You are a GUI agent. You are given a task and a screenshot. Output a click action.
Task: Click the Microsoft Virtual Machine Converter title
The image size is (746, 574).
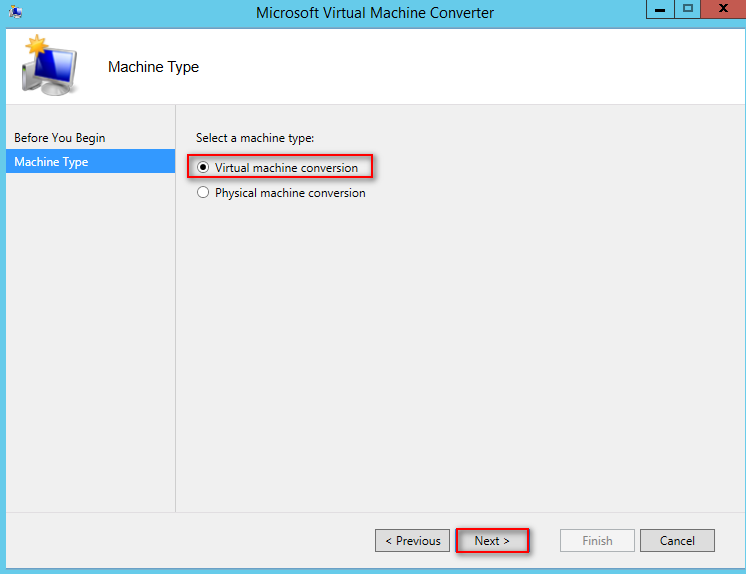tap(375, 13)
